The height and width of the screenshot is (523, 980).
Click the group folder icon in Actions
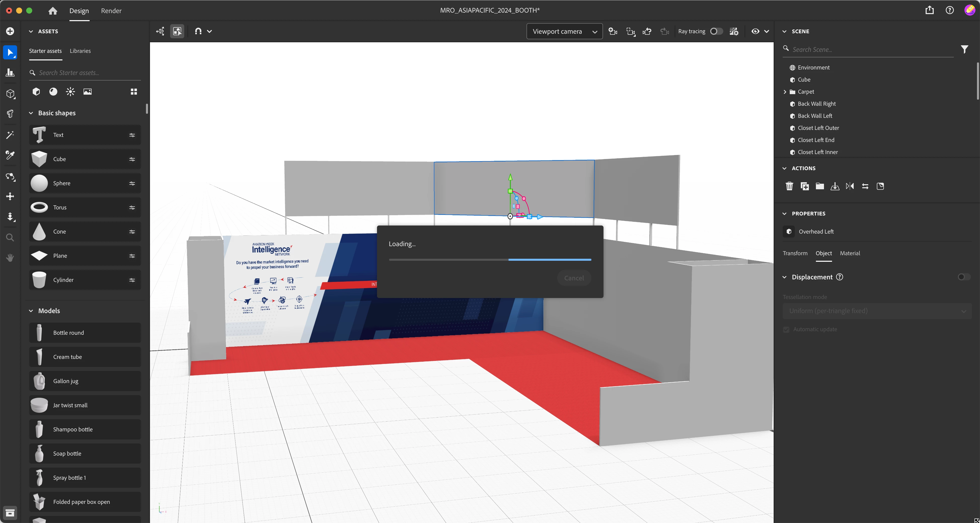tap(819, 186)
